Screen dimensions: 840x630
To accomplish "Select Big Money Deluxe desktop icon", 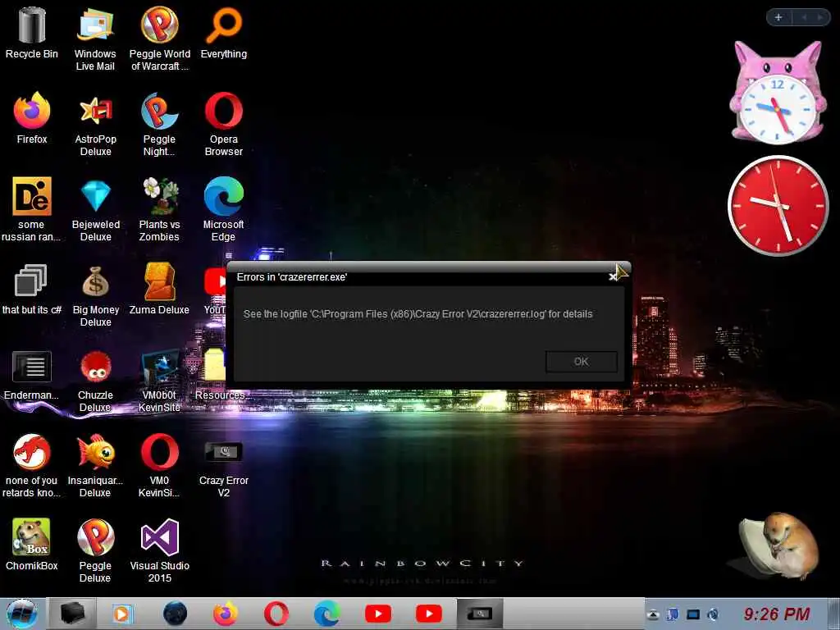I will pyautogui.click(x=95, y=295).
